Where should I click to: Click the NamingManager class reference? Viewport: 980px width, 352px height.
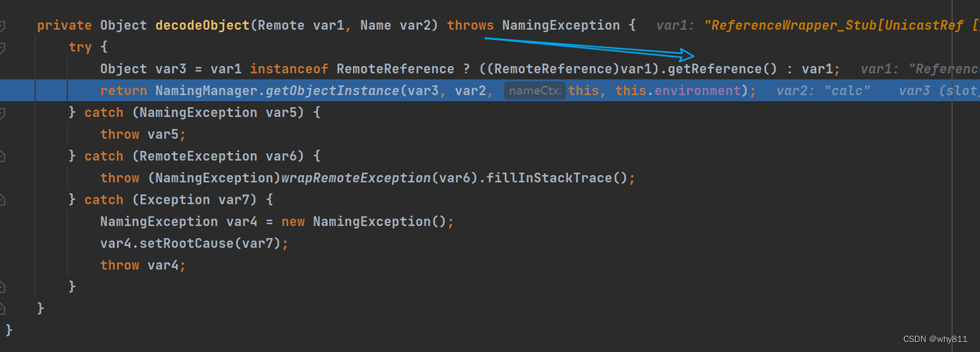pos(206,90)
